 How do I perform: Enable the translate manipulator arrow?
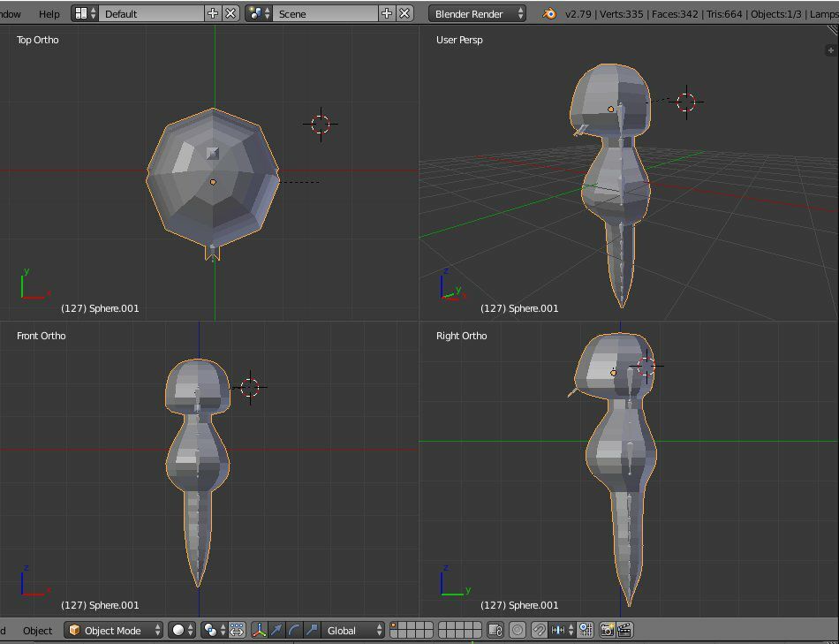(x=276, y=630)
